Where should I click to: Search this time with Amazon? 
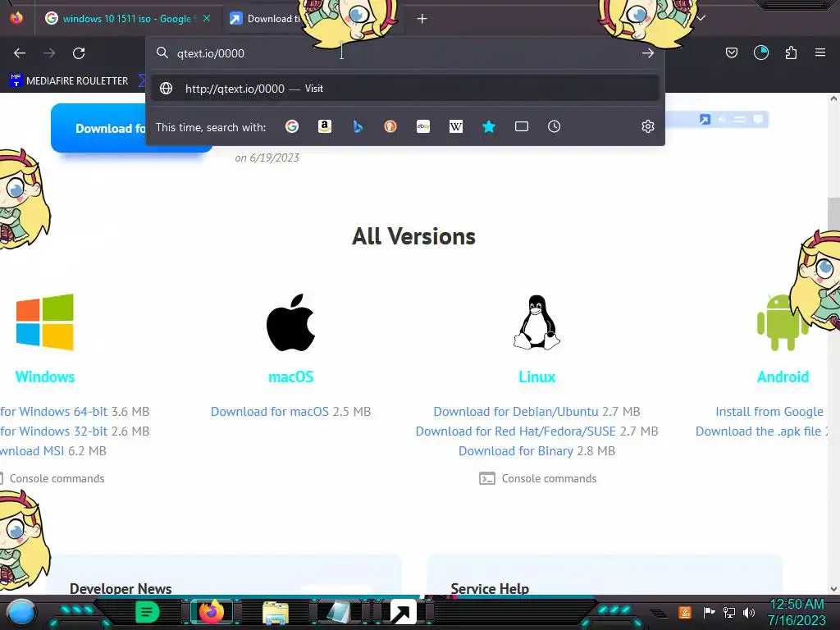(325, 126)
